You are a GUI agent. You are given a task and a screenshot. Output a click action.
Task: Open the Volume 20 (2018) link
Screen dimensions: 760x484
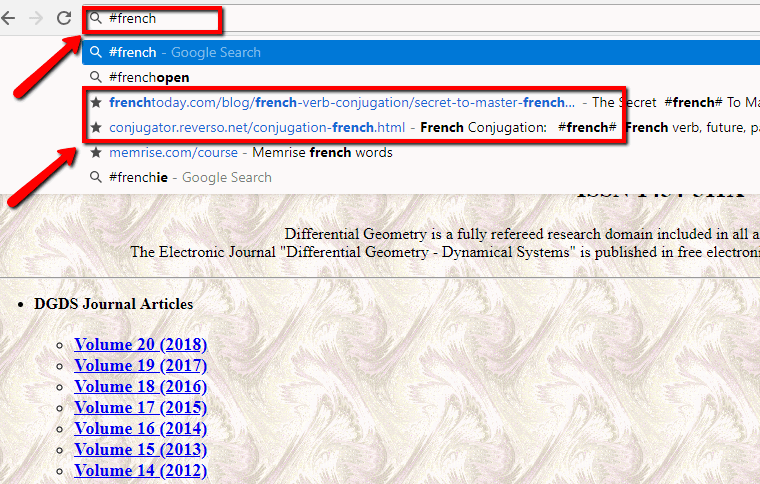[141, 344]
